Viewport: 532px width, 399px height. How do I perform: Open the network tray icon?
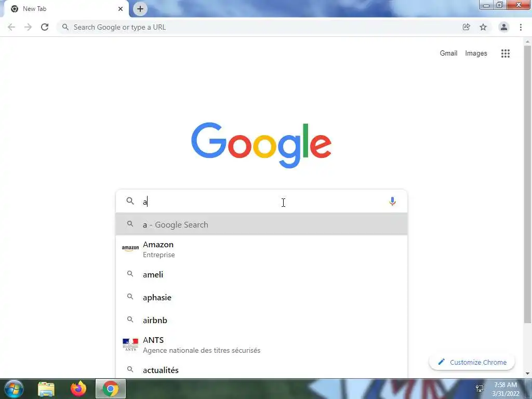tap(480, 389)
